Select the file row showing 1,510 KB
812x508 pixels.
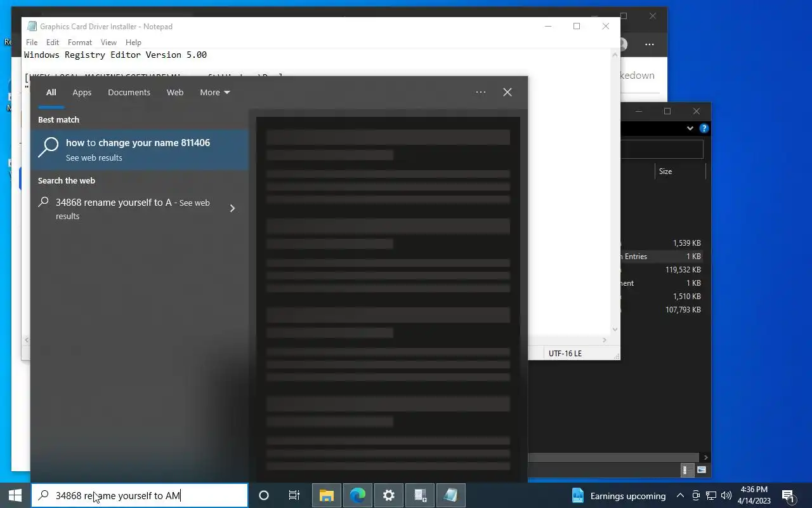662,297
